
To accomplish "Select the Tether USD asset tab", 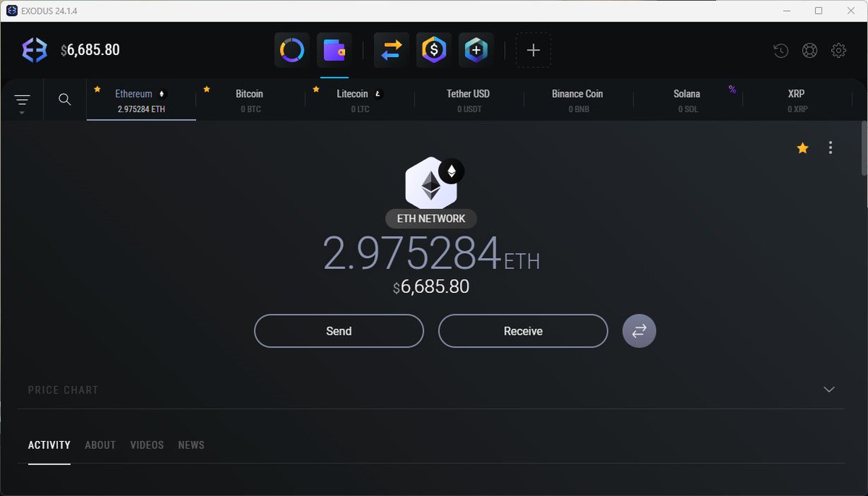I will pos(469,101).
